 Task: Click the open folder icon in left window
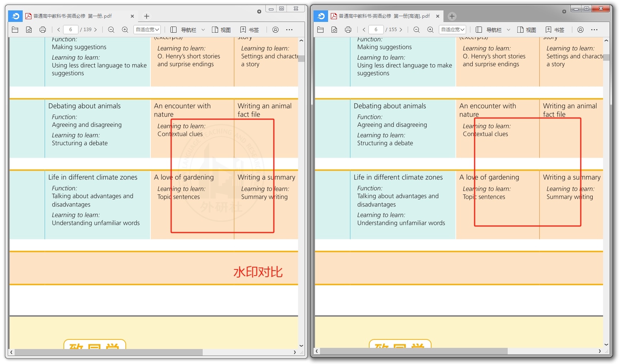coord(15,30)
